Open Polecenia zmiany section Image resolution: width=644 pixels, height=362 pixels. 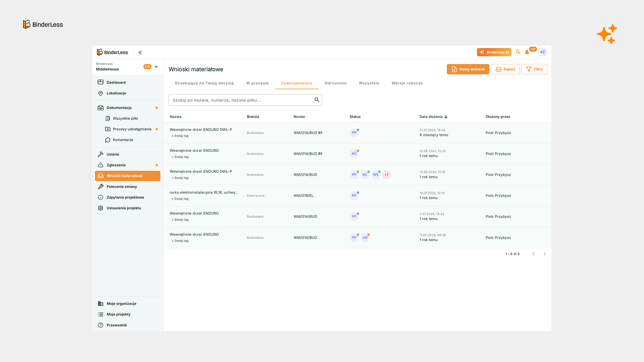coord(122,187)
